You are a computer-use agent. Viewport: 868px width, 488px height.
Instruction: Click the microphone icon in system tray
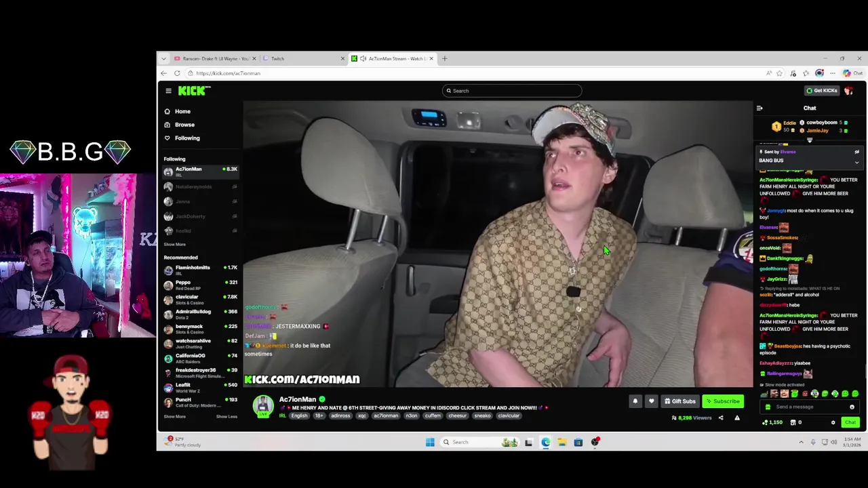point(813,442)
